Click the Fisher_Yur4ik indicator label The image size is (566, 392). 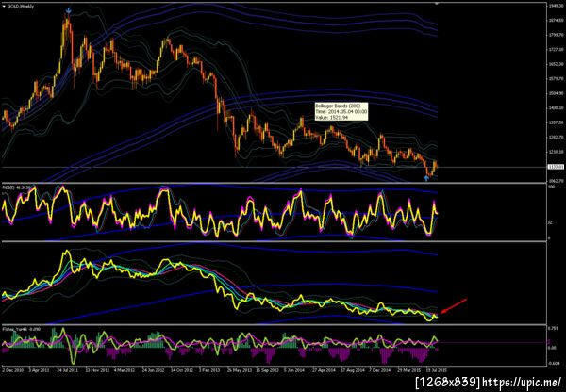click(x=21, y=329)
